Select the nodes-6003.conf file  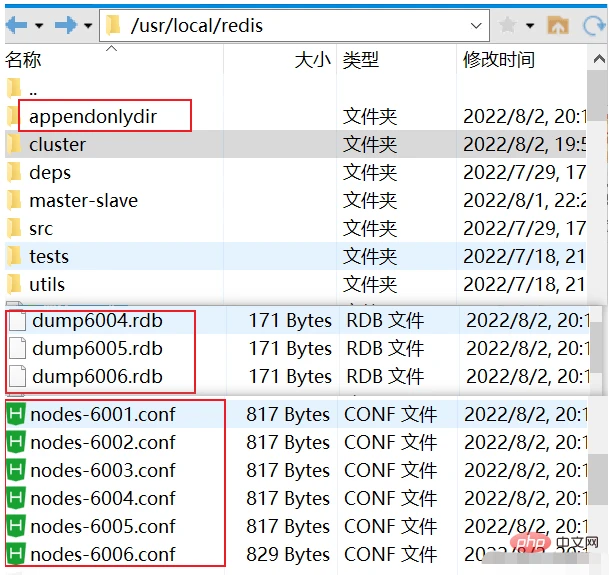click(103, 470)
